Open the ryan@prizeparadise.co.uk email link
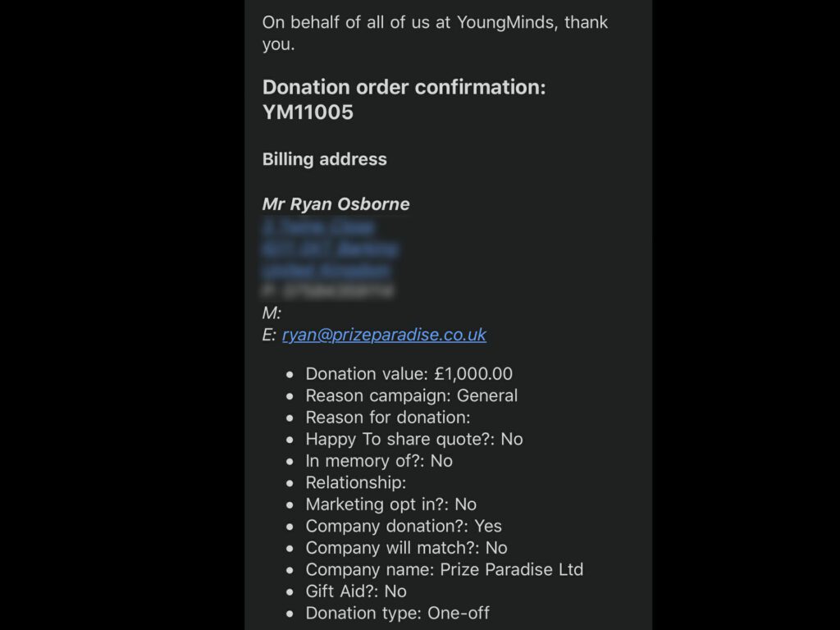 pyautogui.click(x=384, y=335)
